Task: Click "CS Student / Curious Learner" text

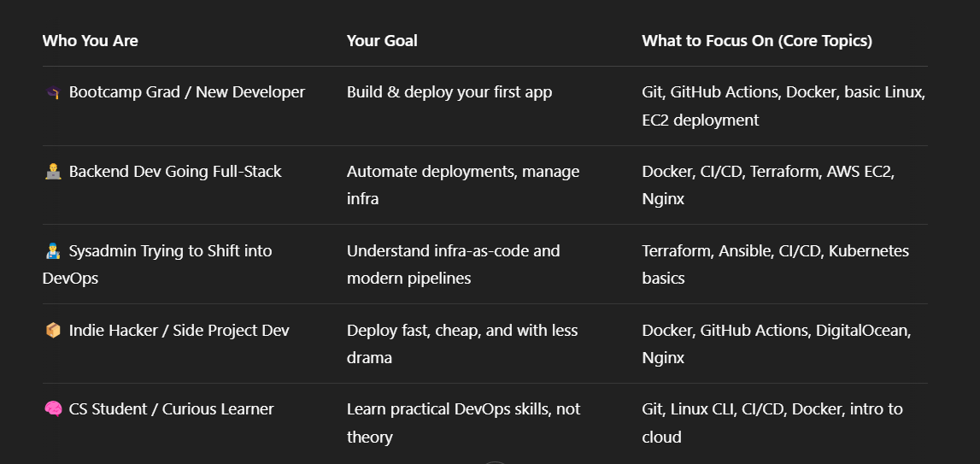Action: click(171, 409)
